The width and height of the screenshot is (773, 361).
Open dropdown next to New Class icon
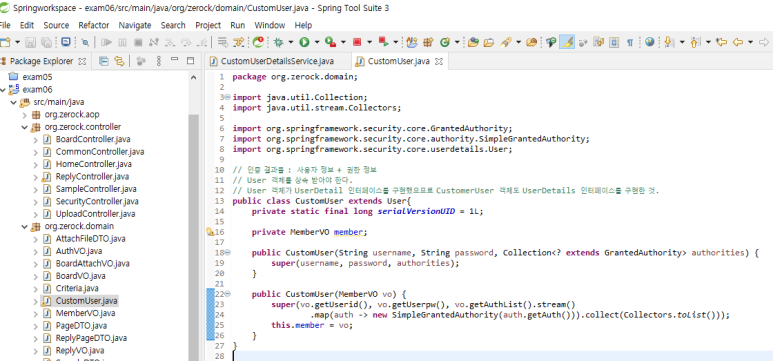coord(457,42)
